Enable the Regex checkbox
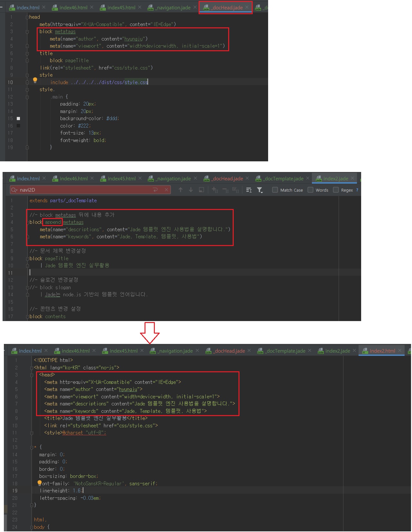This screenshot has height=532, width=412. 336,190
